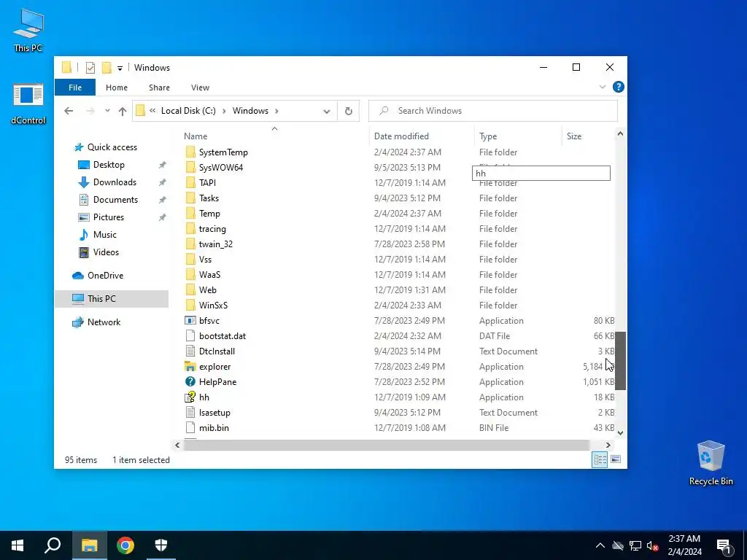The image size is (747, 560).
Task: Switch to the View ribbon tab
Action: pos(200,87)
